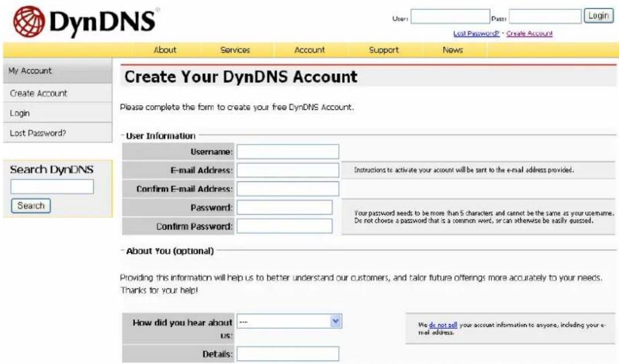Focus the Confirm Password field
Screen dimensions: 619x364
pos(285,226)
